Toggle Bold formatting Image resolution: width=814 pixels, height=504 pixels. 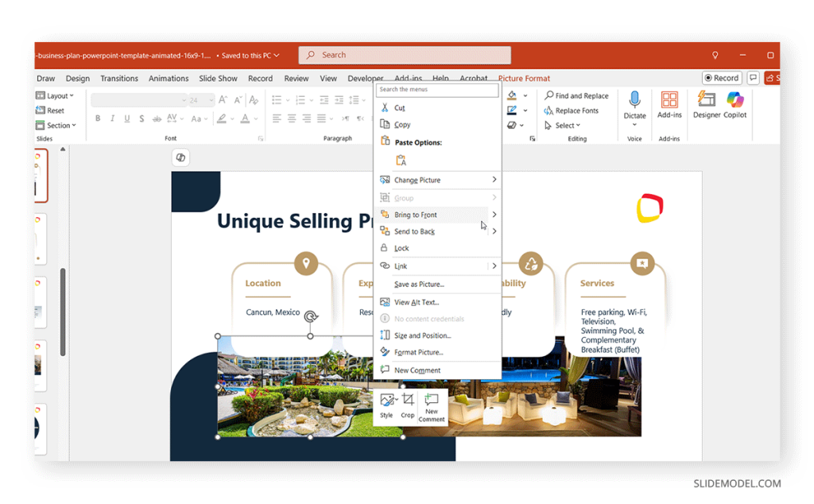(x=98, y=118)
